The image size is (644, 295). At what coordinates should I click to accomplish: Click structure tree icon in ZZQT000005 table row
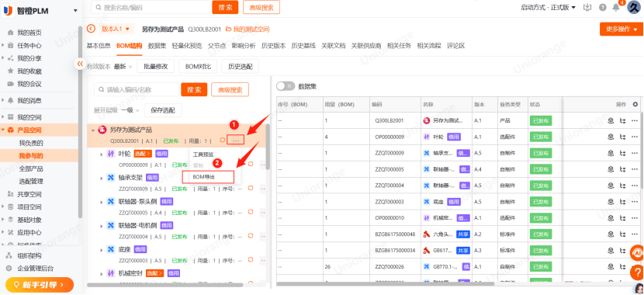pos(622,169)
